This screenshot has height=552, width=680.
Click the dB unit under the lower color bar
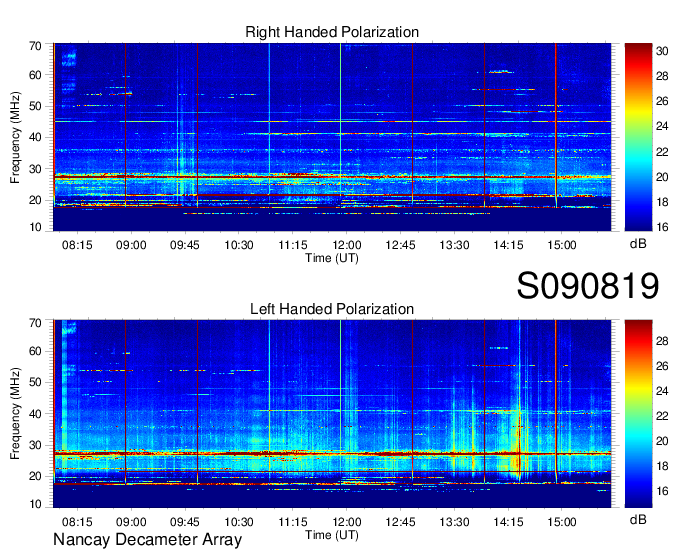638,519
